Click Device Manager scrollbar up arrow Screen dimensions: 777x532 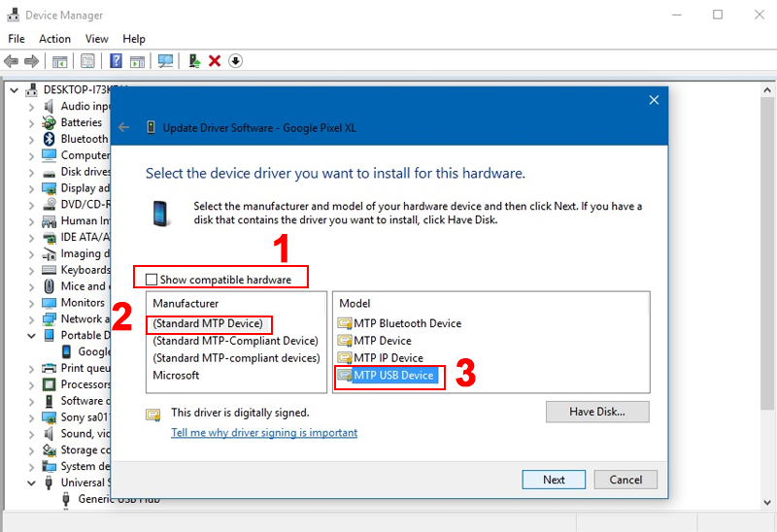(x=767, y=90)
